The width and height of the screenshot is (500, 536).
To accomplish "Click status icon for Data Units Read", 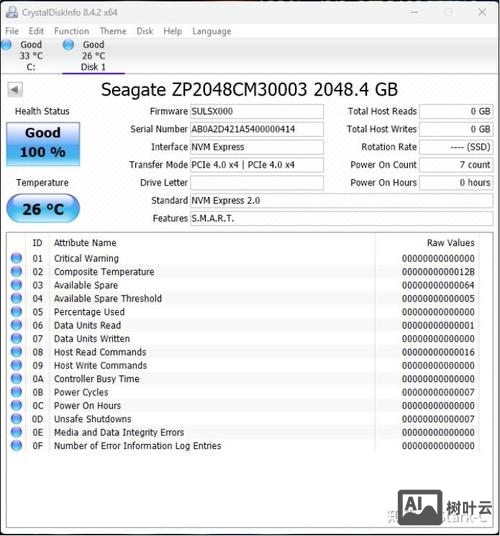I will point(16,325).
